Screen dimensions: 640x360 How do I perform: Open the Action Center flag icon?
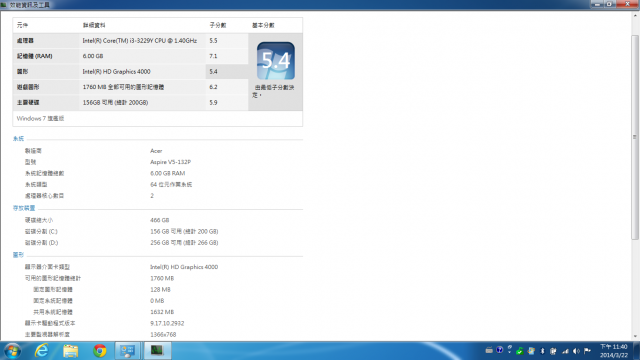[x=588, y=351]
